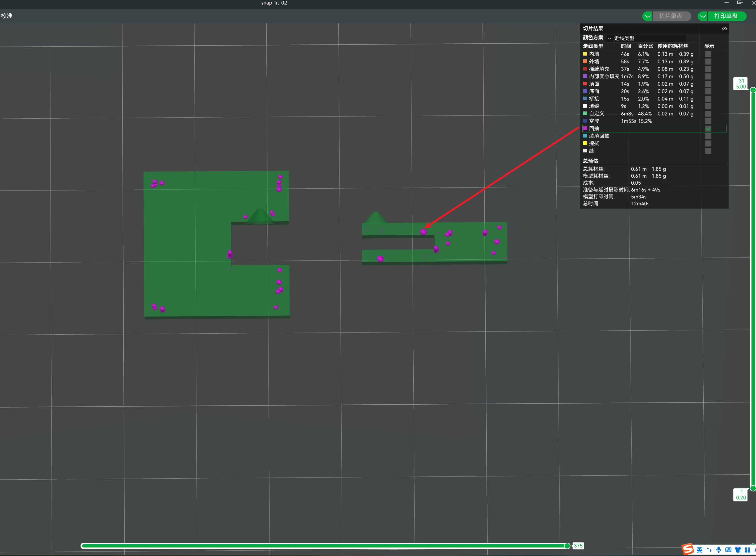Click the horizontal move slider handle at 375
The width and height of the screenshot is (756, 556).
coord(567,546)
